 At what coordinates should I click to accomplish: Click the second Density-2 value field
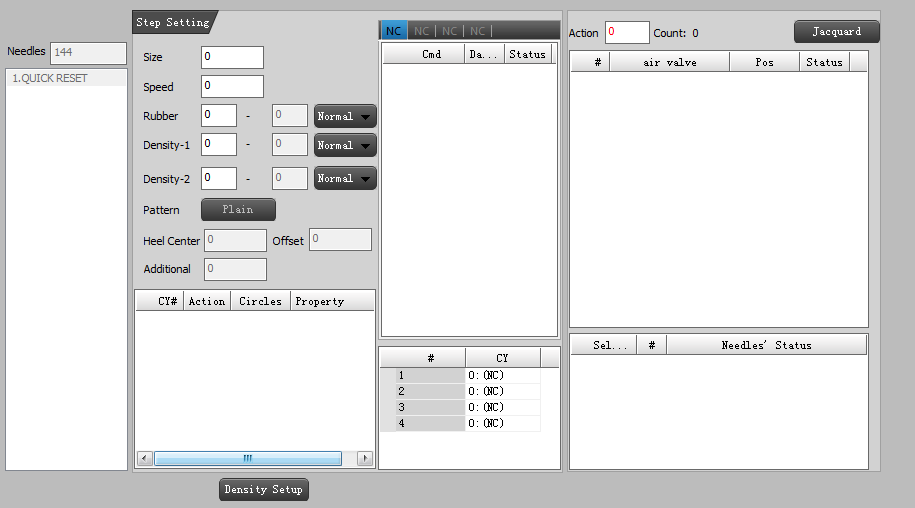coord(289,178)
